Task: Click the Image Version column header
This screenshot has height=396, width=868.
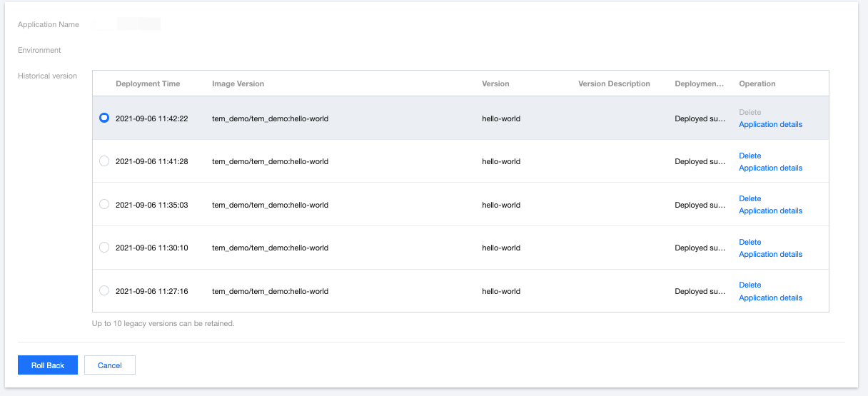Action: [x=238, y=83]
